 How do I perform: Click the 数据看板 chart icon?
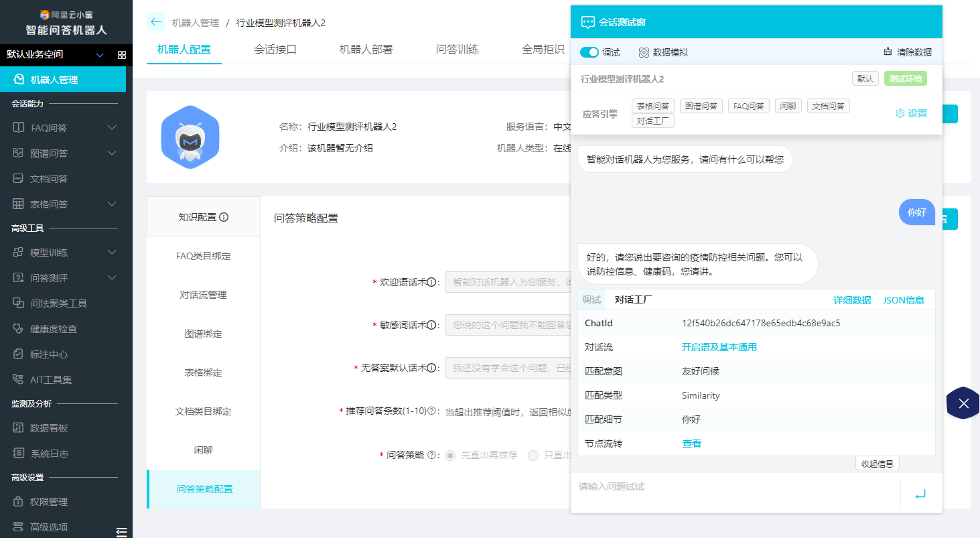click(x=19, y=428)
